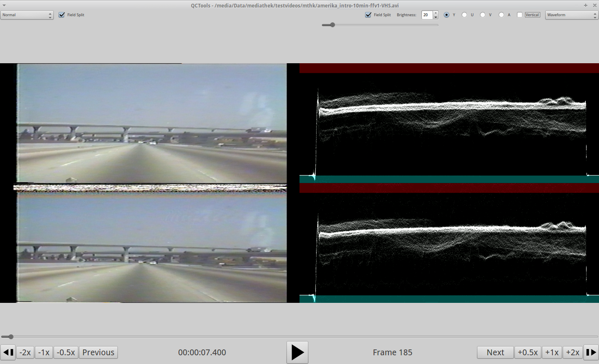
Task: Enable the Vertical checkbox
Action: point(520,15)
